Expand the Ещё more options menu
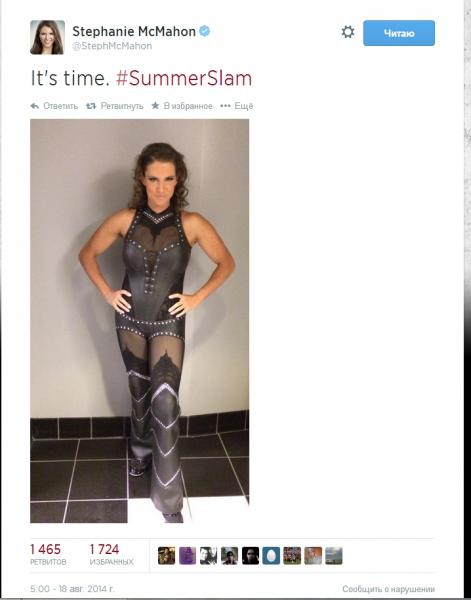Screen dimensions: 471x600 [237, 106]
